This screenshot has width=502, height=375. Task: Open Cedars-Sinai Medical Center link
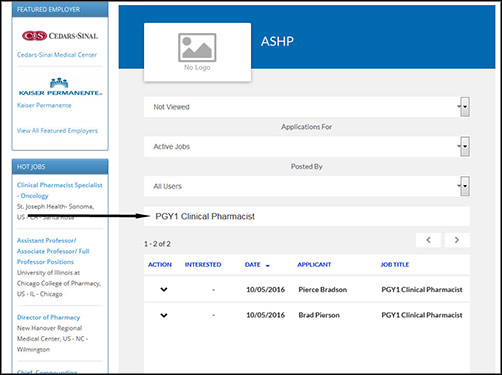click(57, 55)
